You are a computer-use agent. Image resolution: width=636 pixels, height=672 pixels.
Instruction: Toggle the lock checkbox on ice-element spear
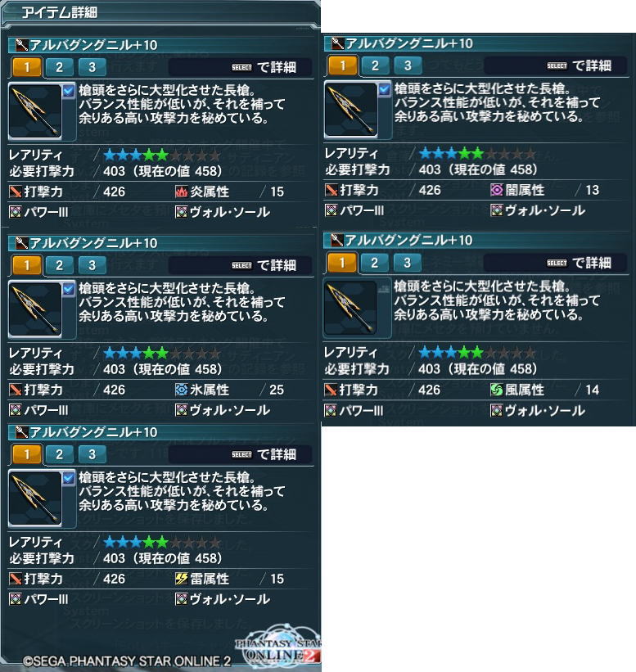click(69, 289)
